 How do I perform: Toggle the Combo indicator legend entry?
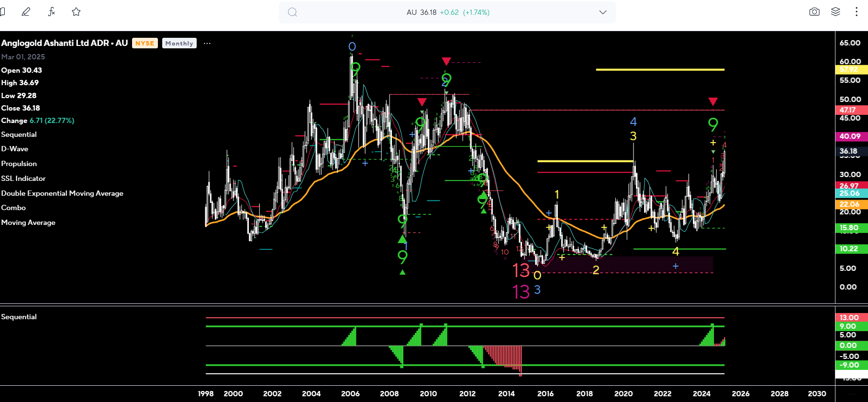click(13, 208)
